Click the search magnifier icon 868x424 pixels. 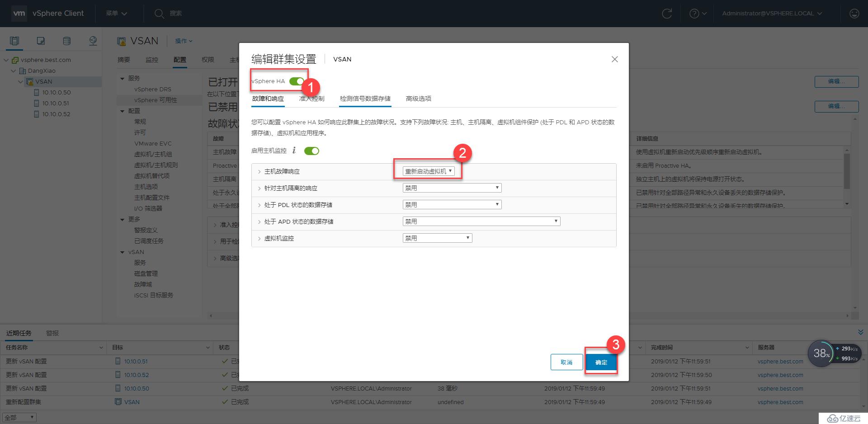pyautogui.click(x=159, y=14)
